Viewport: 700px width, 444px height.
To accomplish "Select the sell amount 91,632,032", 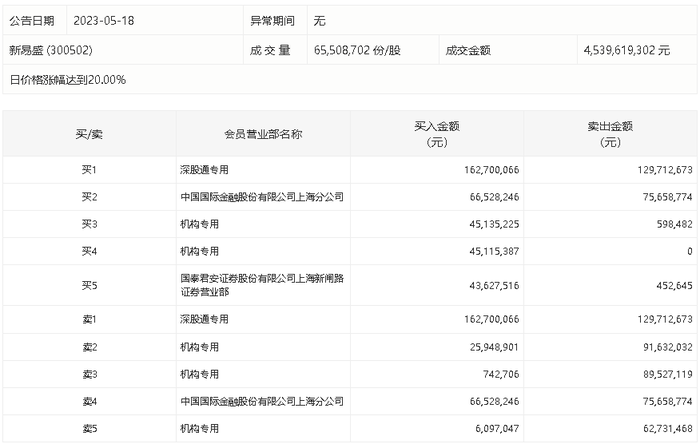I will (667, 347).
